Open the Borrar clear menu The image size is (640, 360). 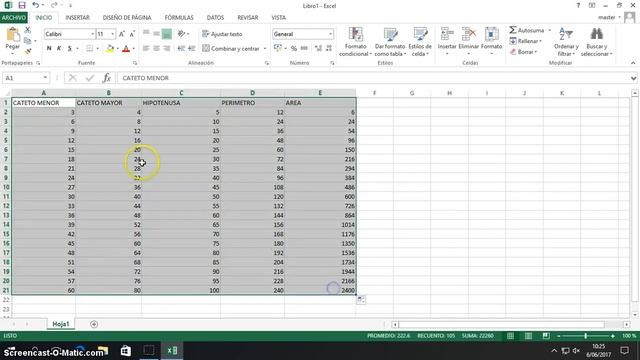[524, 52]
